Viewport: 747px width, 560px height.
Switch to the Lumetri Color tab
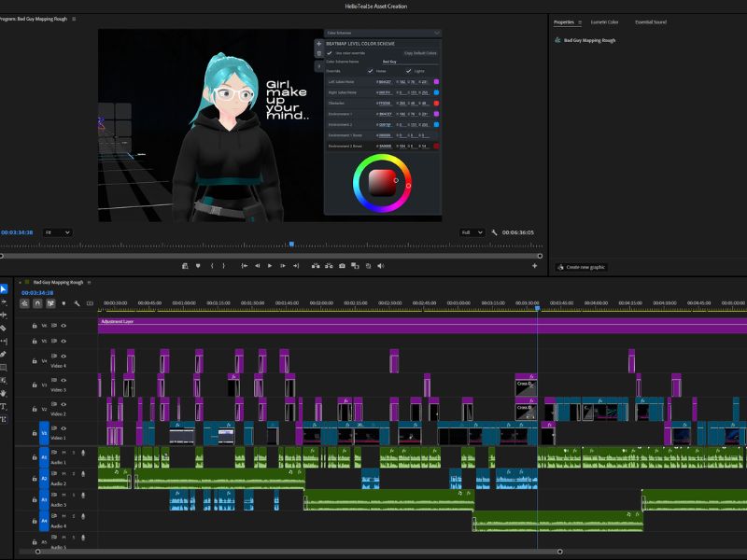pos(604,21)
